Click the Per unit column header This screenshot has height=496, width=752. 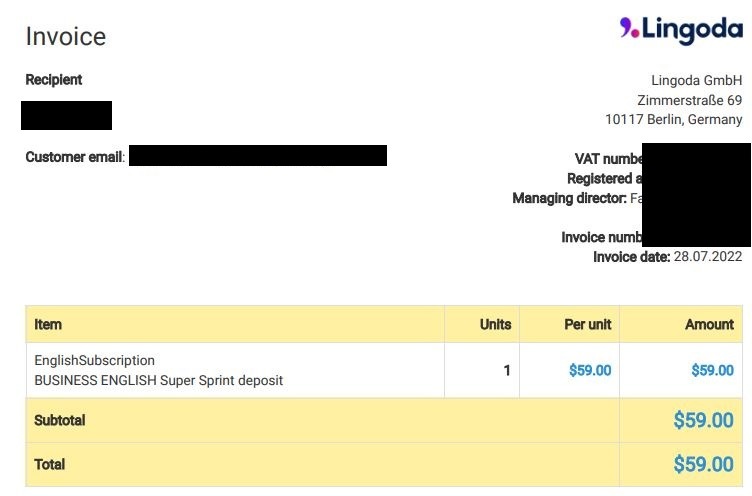pos(588,324)
